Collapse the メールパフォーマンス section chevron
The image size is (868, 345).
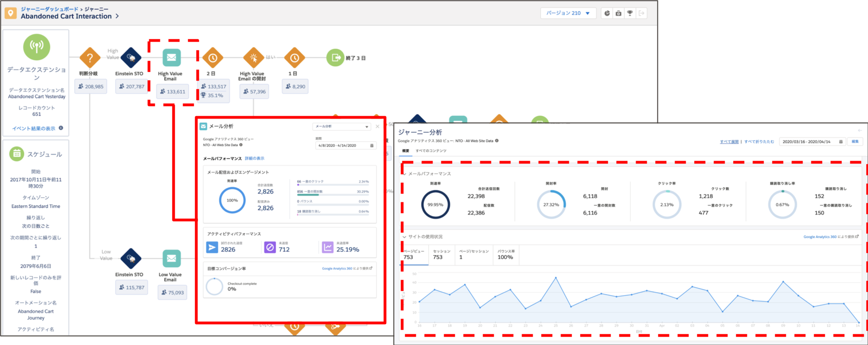[x=404, y=174]
